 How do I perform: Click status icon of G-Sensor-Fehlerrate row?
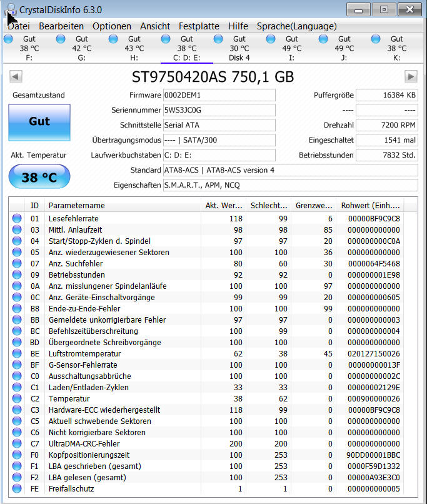17,365
